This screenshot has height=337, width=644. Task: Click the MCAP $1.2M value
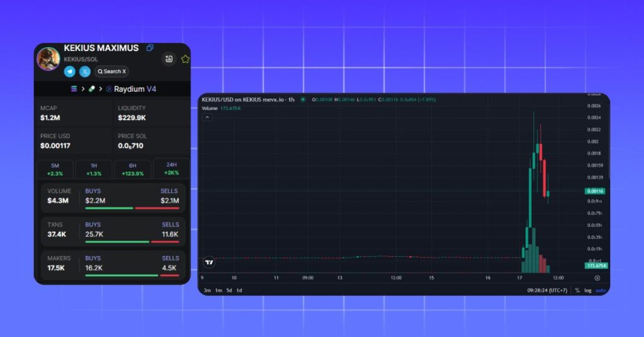click(x=50, y=118)
